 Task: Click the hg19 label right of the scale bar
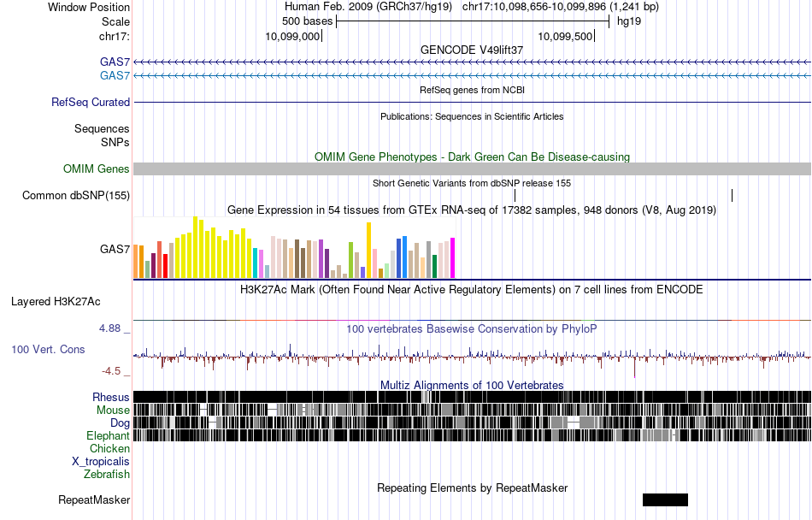pyautogui.click(x=629, y=21)
